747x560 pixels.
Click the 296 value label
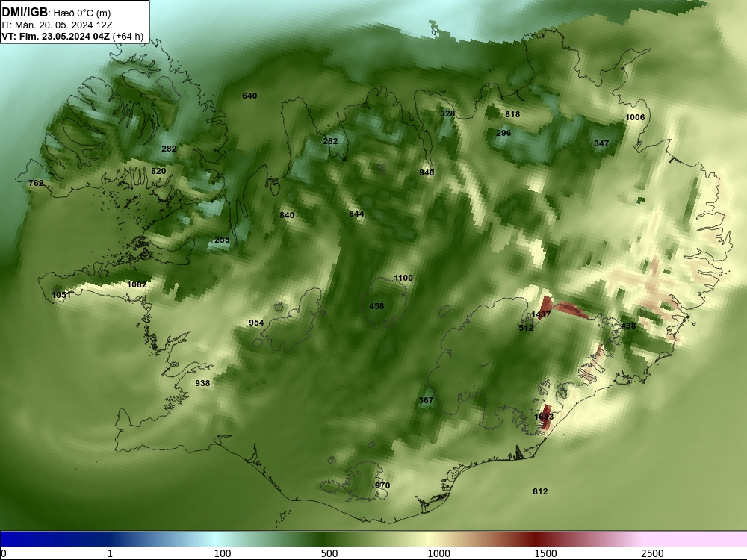pos(503,134)
